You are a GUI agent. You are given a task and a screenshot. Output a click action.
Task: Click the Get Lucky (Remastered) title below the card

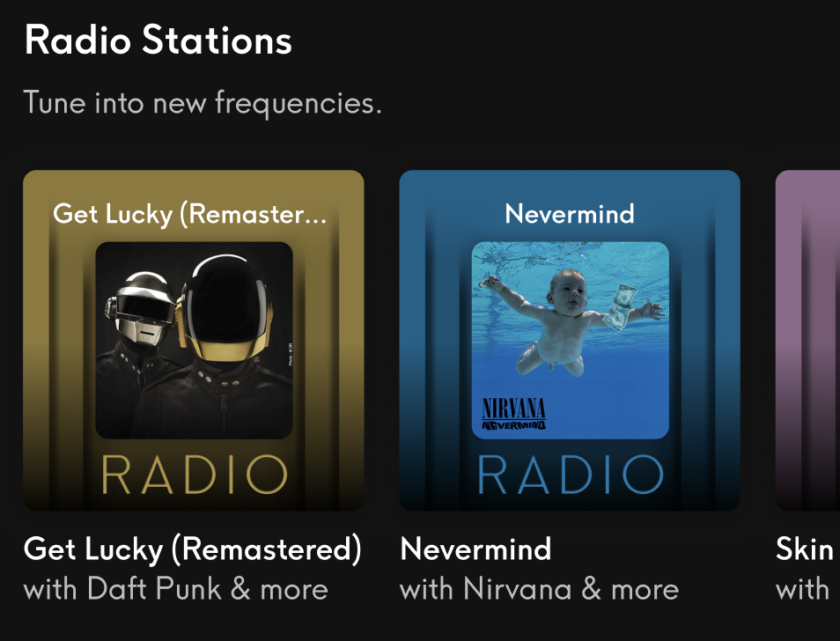[x=193, y=550]
